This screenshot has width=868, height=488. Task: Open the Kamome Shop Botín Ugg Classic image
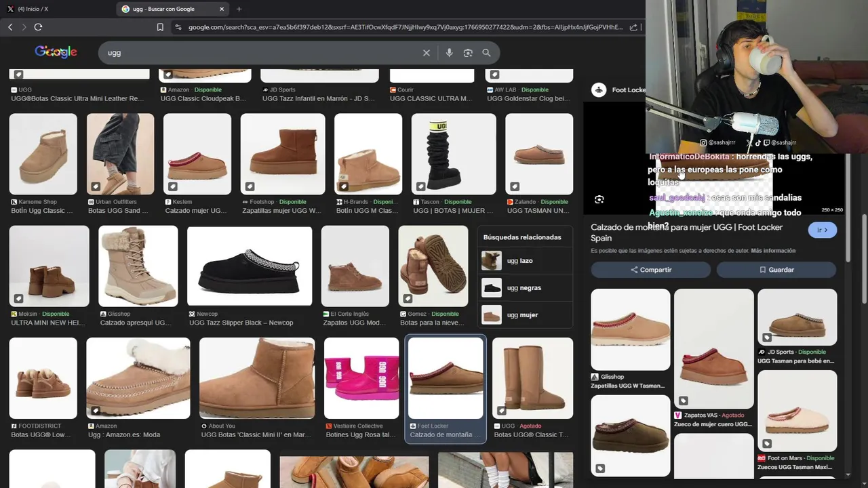(43, 154)
